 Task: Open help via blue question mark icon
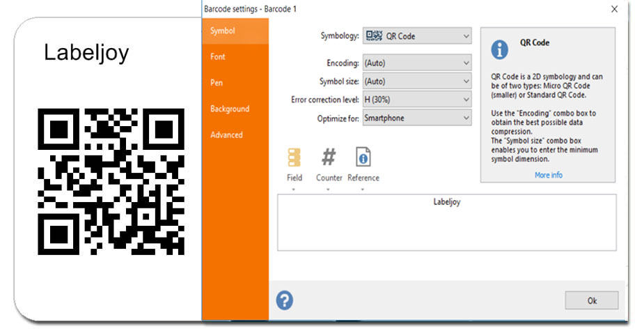[285, 300]
